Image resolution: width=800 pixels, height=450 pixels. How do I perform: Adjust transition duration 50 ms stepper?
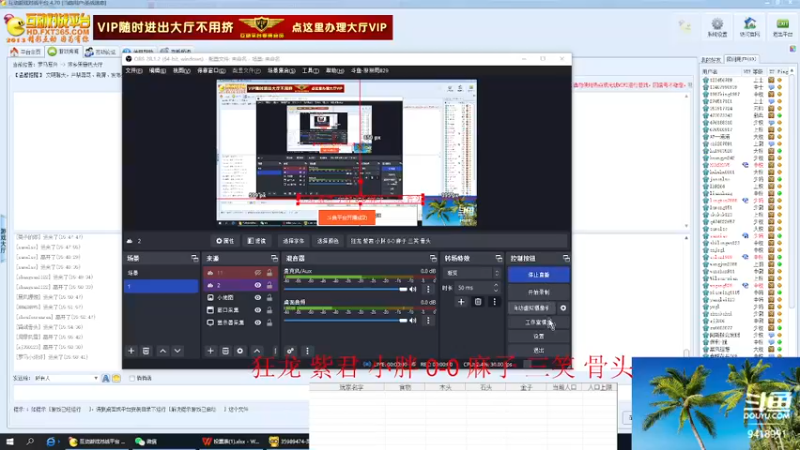click(x=495, y=288)
